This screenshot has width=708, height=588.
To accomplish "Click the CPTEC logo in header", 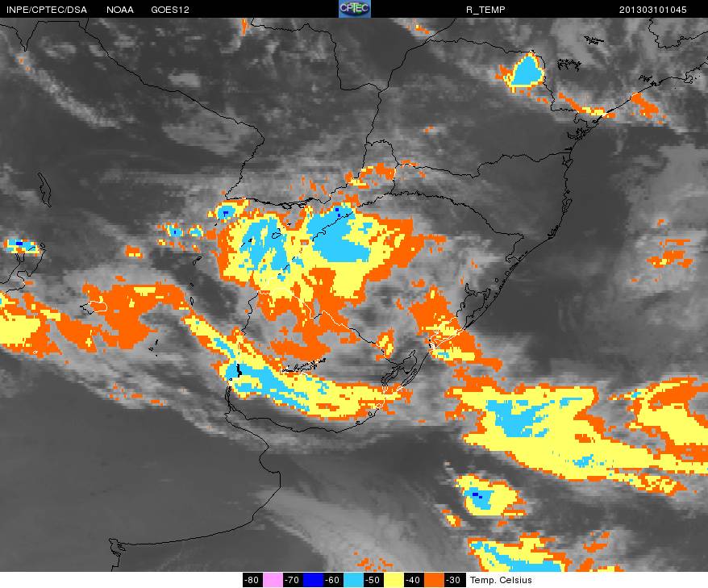I will [355, 9].
